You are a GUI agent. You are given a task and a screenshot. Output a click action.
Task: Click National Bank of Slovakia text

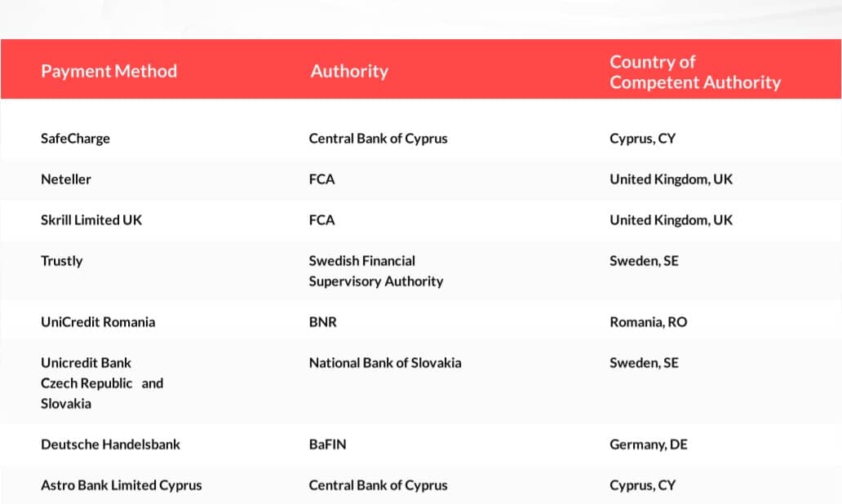pyautogui.click(x=385, y=363)
